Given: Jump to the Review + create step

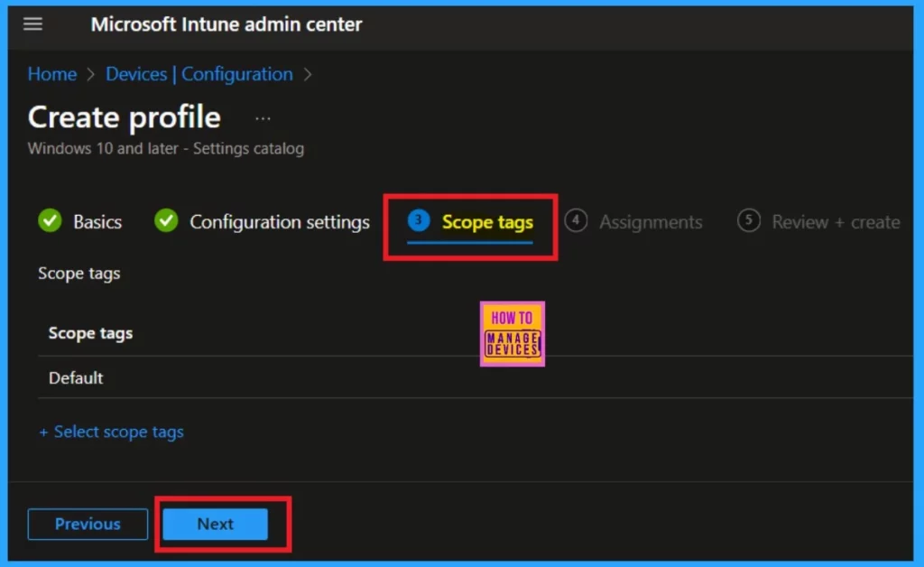Looking at the screenshot, I should (836, 222).
